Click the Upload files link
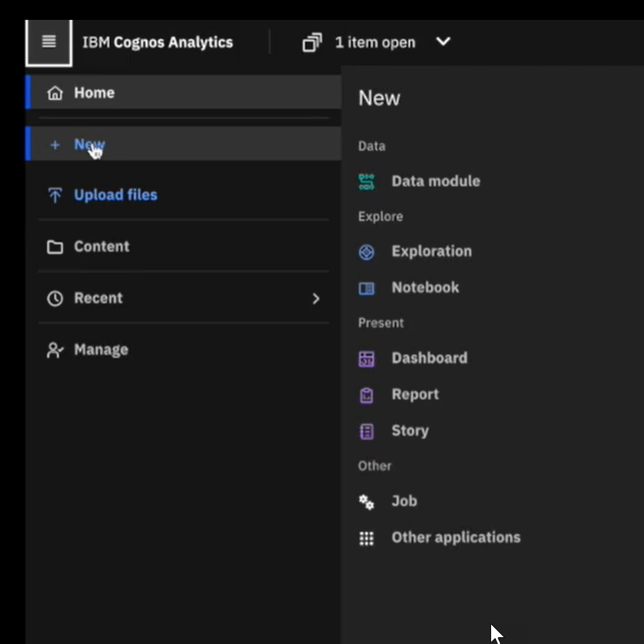The height and width of the screenshot is (644, 644). (115, 195)
